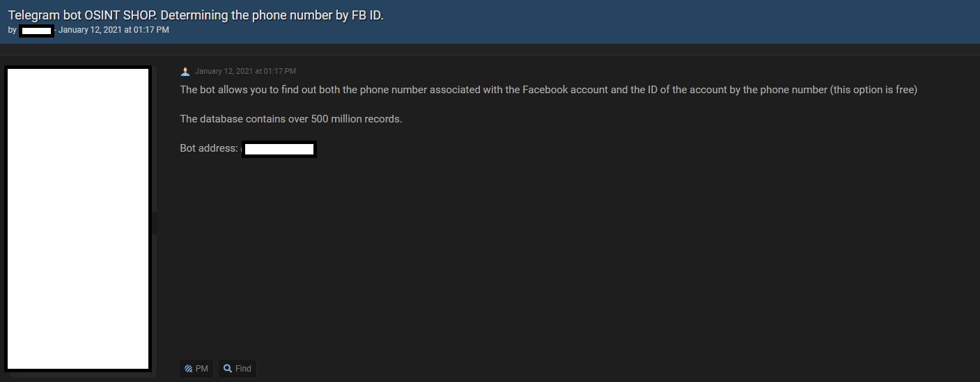Click the user avatar icon beside post date
980x382 pixels.
click(185, 71)
